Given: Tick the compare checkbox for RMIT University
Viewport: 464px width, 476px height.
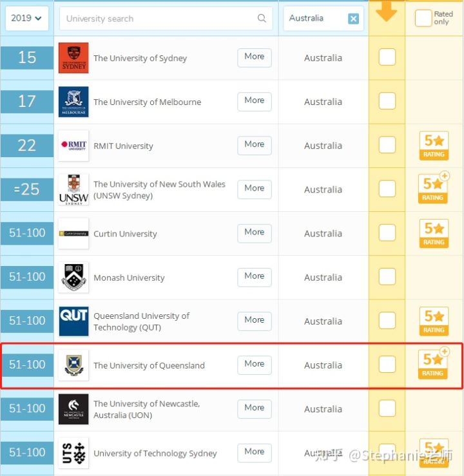Looking at the screenshot, I should tap(387, 145).
